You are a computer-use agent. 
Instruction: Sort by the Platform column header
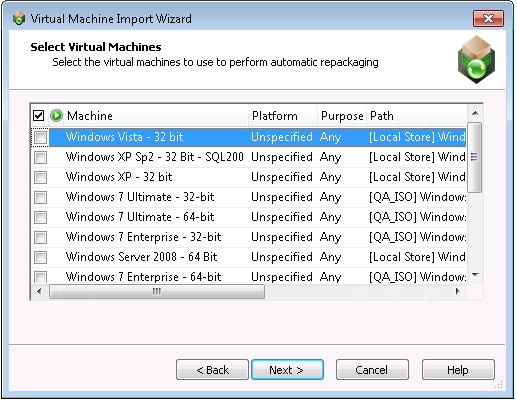click(x=283, y=116)
